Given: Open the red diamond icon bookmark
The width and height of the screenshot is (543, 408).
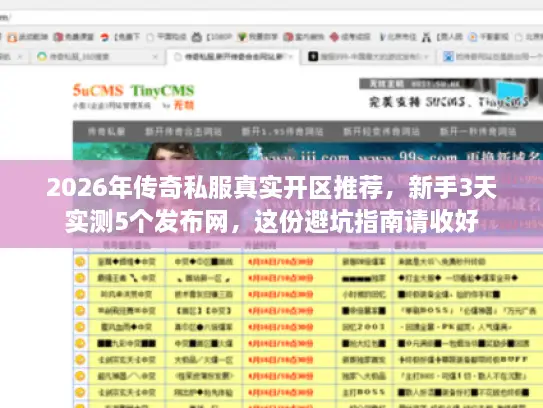Looking at the screenshot, I should [x=350, y=37].
